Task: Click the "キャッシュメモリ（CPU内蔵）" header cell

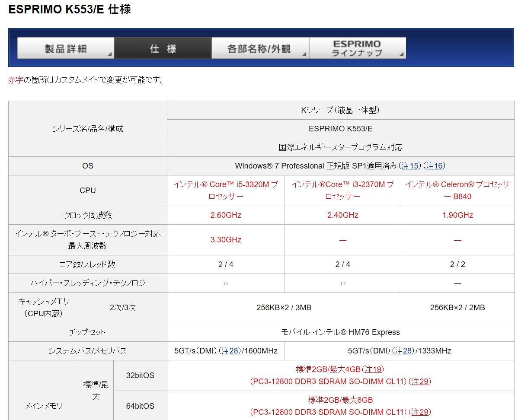Action: click(44, 307)
